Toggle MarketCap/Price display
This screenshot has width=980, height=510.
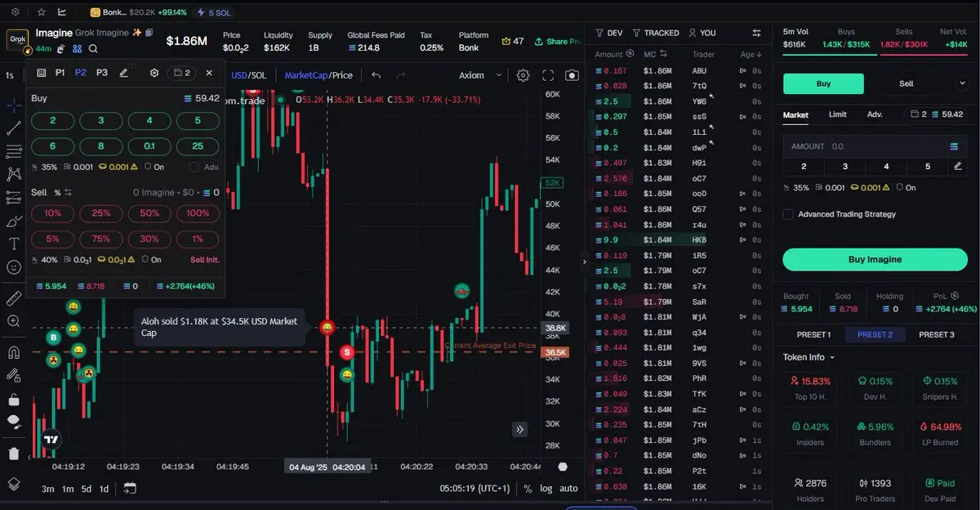coord(318,75)
